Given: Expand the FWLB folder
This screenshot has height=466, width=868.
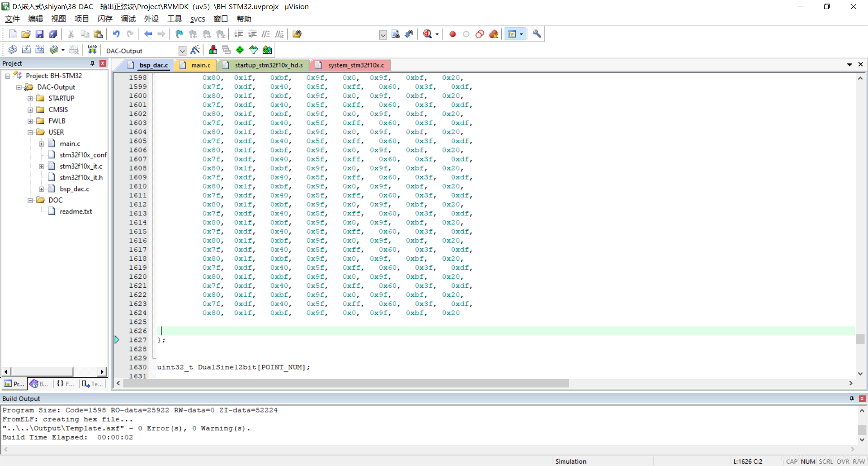Looking at the screenshot, I should point(30,121).
